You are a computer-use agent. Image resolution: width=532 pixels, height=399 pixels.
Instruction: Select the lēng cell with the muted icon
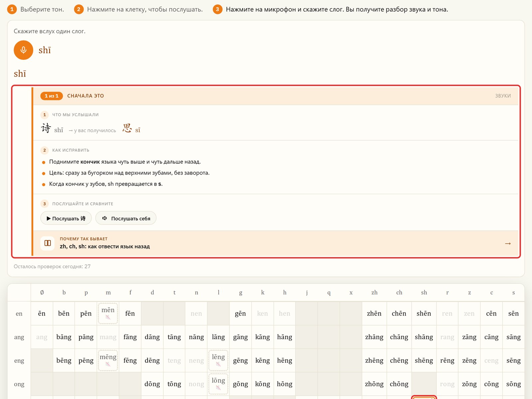218,360
